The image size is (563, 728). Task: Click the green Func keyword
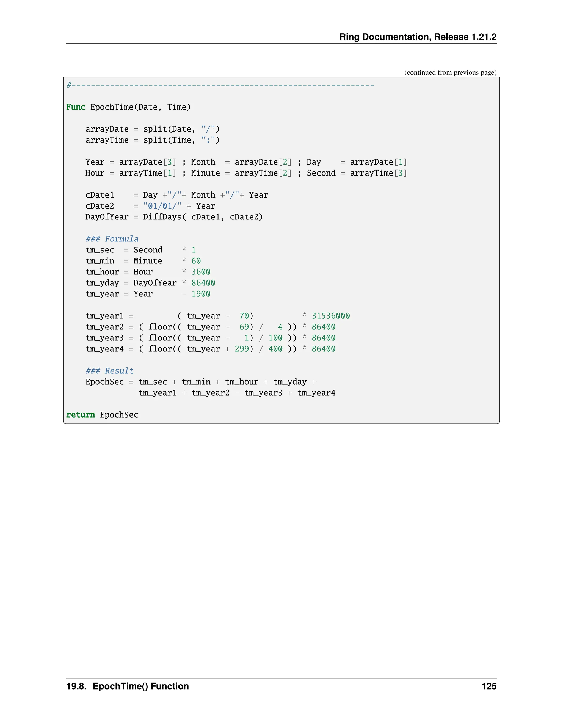pyautogui.click(x=76, y=107)
